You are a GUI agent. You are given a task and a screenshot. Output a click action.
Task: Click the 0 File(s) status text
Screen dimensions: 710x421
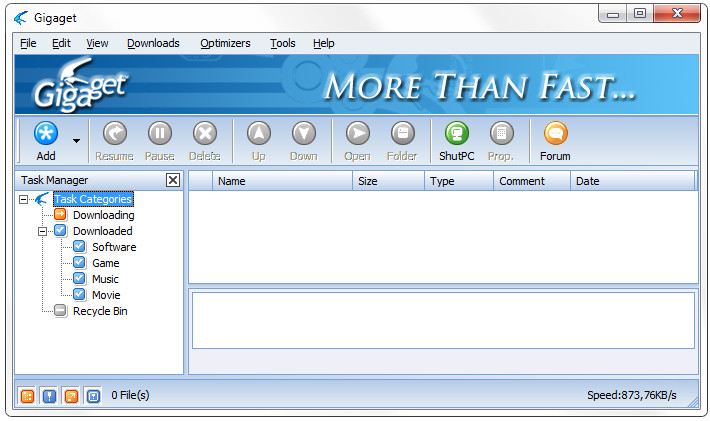point(130,395)
